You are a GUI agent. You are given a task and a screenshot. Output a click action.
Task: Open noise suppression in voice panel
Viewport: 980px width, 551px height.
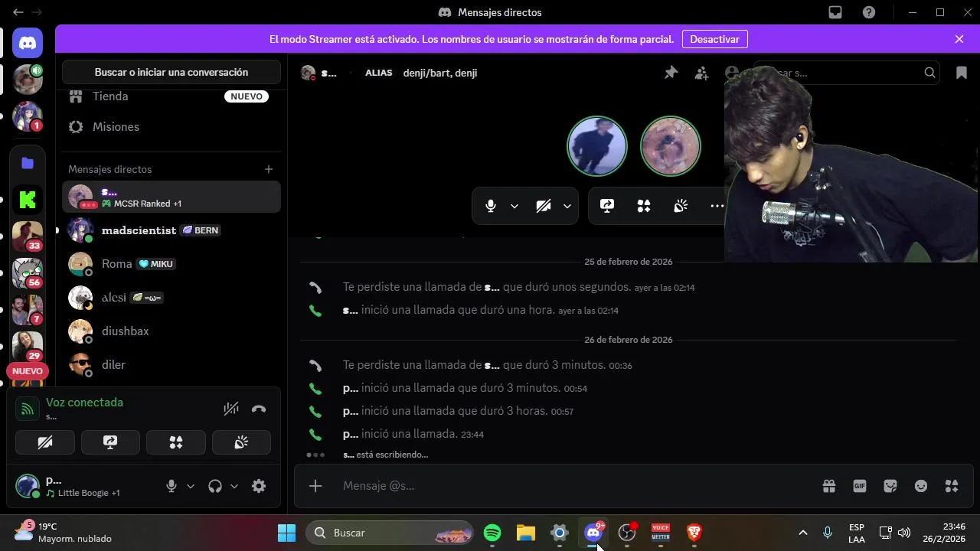point(231,409)
